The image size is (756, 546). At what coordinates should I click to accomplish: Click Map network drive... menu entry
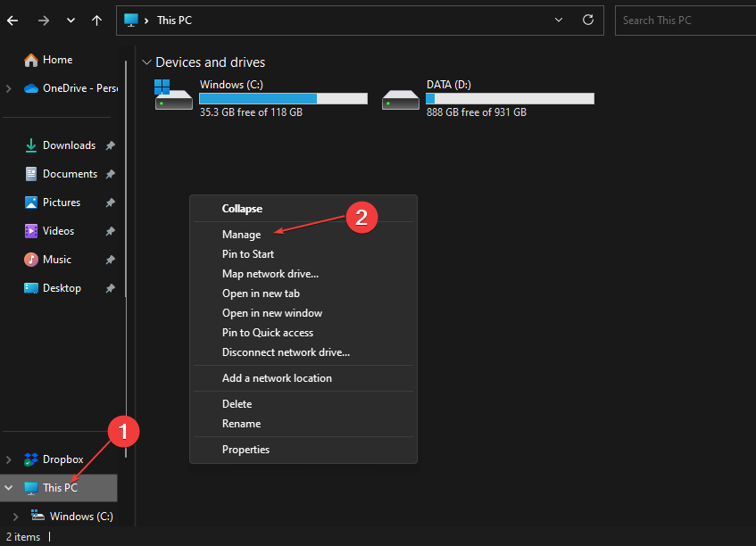pos(270,274)
